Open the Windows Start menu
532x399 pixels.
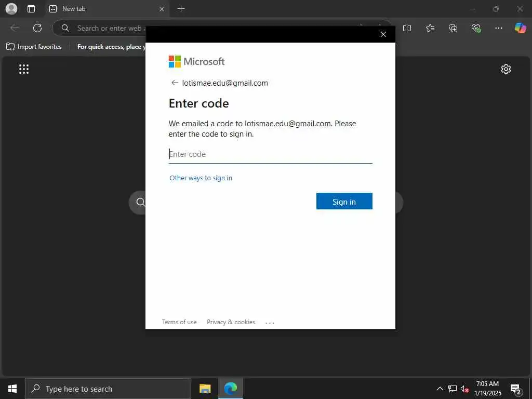pos(12,389)
